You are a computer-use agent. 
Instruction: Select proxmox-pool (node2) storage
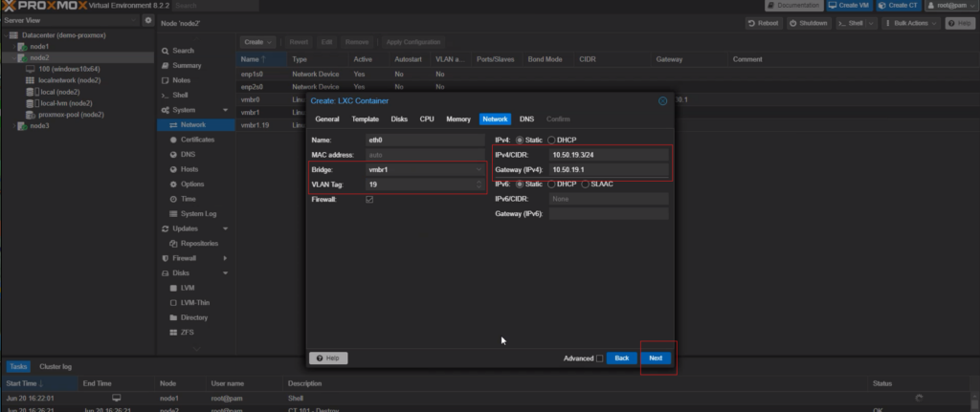[64, 115]
